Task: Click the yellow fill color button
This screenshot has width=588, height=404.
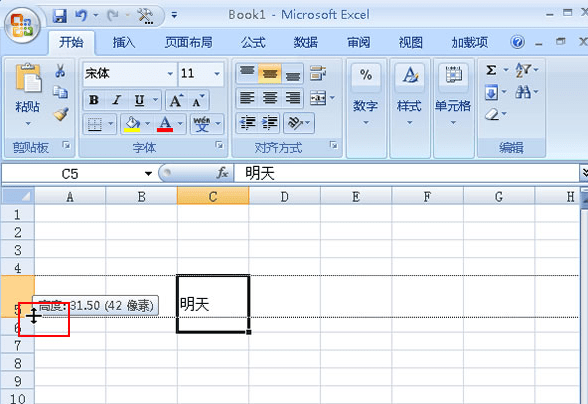Action: click(132, 124)
